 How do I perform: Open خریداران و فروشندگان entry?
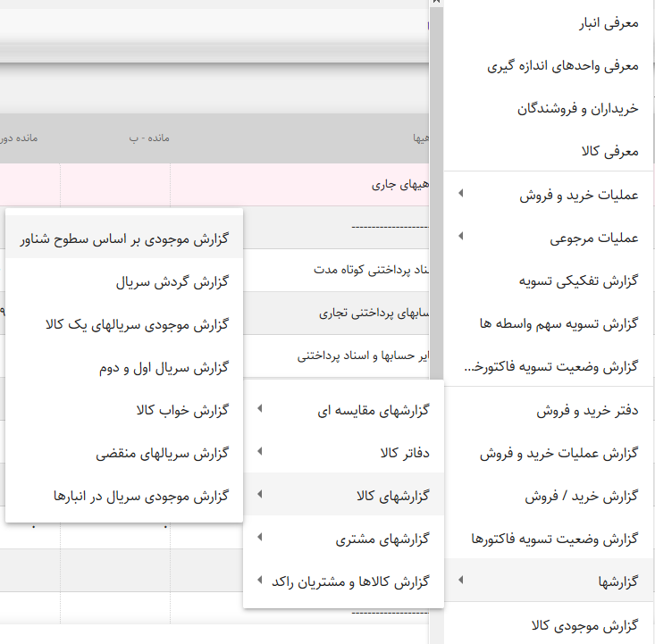pyautogui.click(x=577, y=109)
